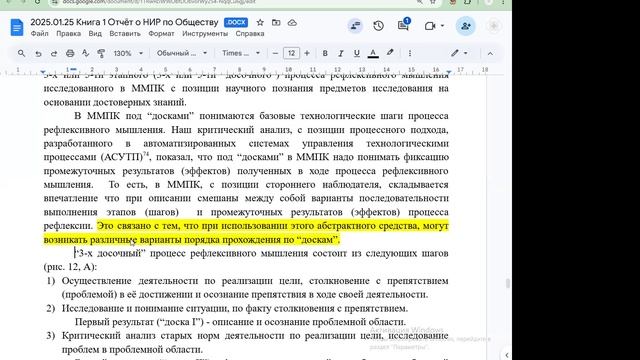640x360 pixels.
Task: Open the more toolbar options menu
Action: click(x=410, y=53)
